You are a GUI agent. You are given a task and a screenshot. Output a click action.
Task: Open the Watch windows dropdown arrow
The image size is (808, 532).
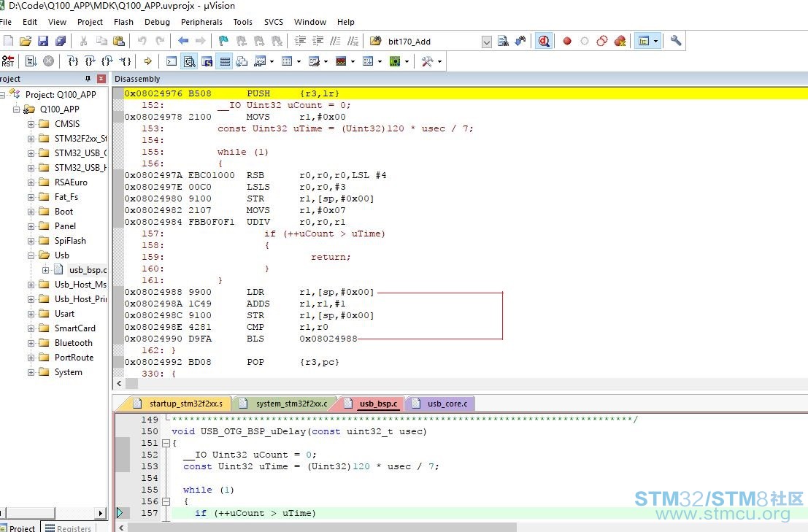pos(272,62)
